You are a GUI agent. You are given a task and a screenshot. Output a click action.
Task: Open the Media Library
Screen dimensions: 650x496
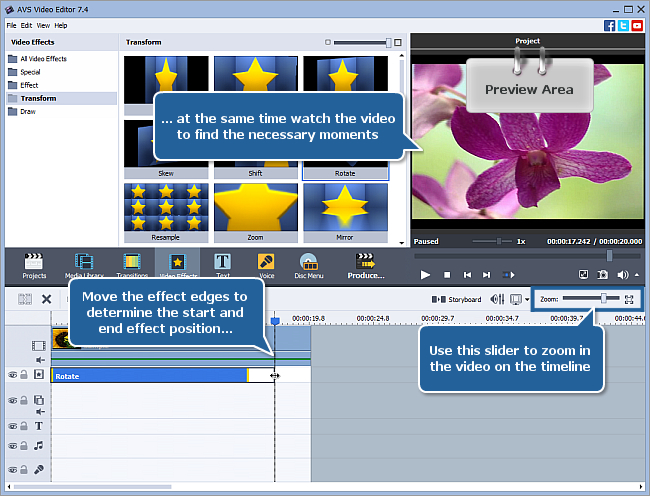[x=84, y=266]
